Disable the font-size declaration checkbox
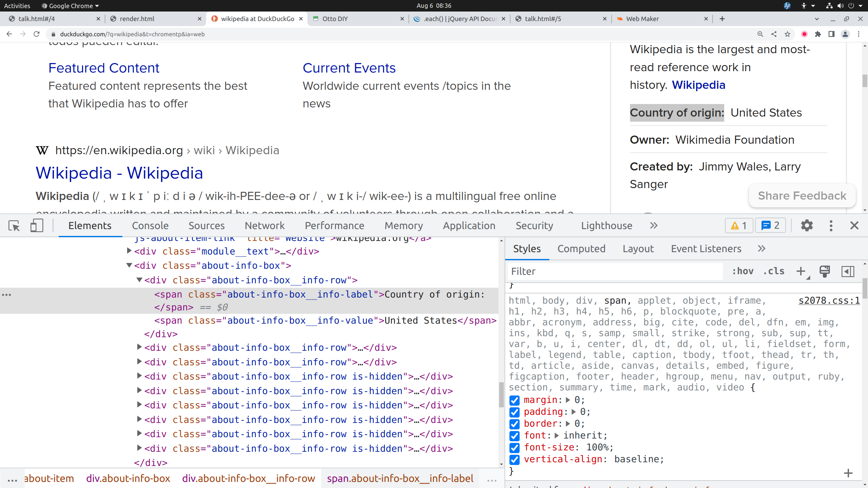868x488 pixels. click(514, 448)
